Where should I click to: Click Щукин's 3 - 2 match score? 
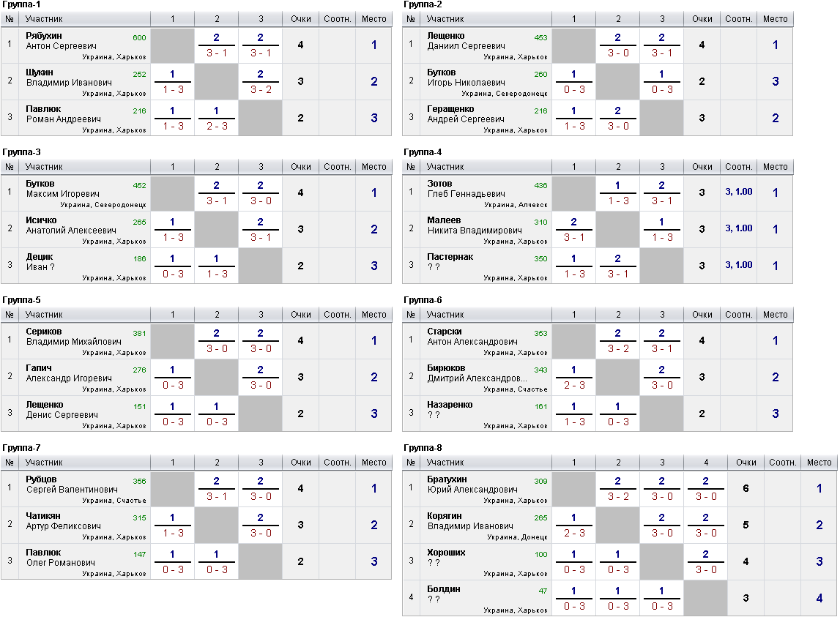click(x=261, y=89)
